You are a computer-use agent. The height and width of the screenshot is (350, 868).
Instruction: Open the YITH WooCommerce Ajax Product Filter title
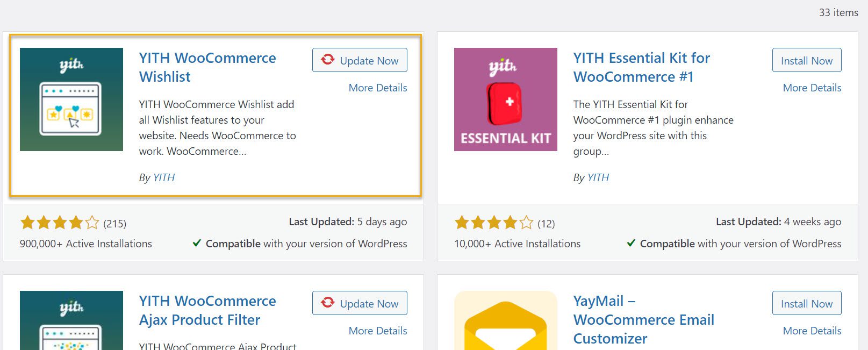coord(207,310)
